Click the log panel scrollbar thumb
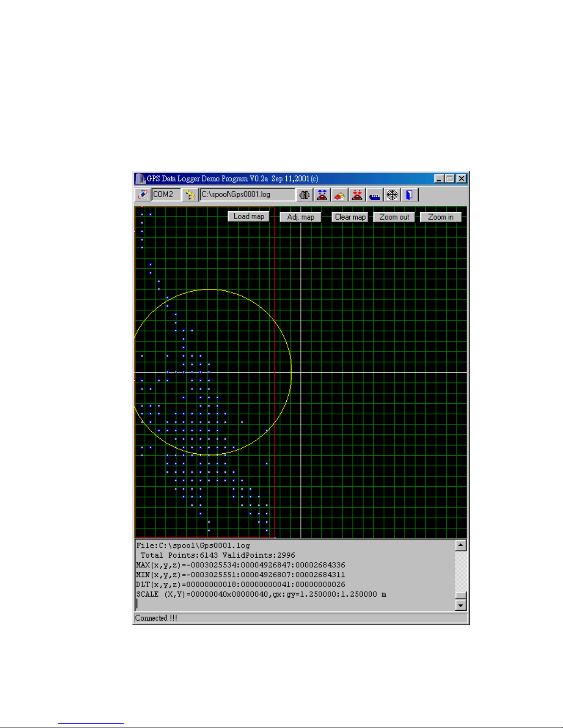This screenshot has height=728, width=563. [461, 595]
